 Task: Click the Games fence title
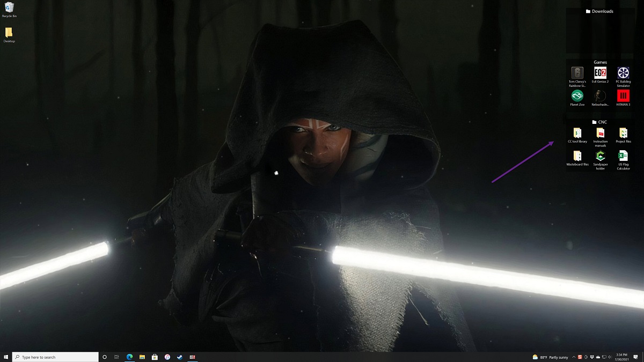tap(600, 62)
